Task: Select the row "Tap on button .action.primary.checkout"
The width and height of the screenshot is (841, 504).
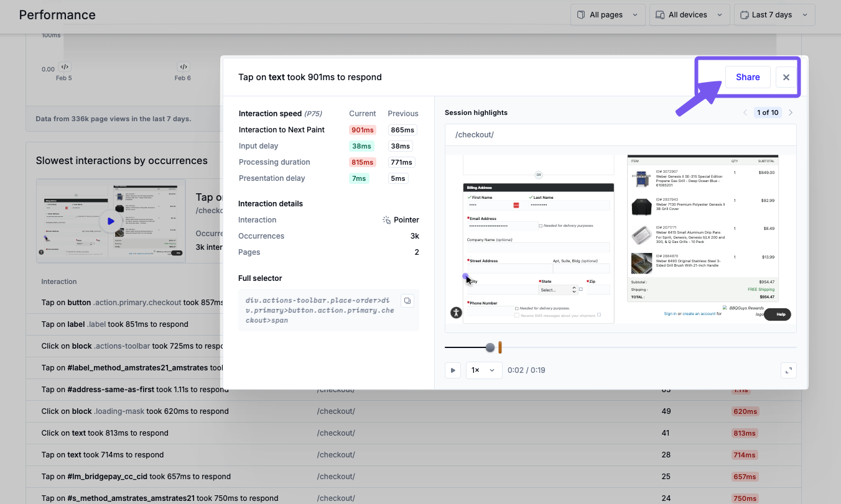Action: point(413,303)
